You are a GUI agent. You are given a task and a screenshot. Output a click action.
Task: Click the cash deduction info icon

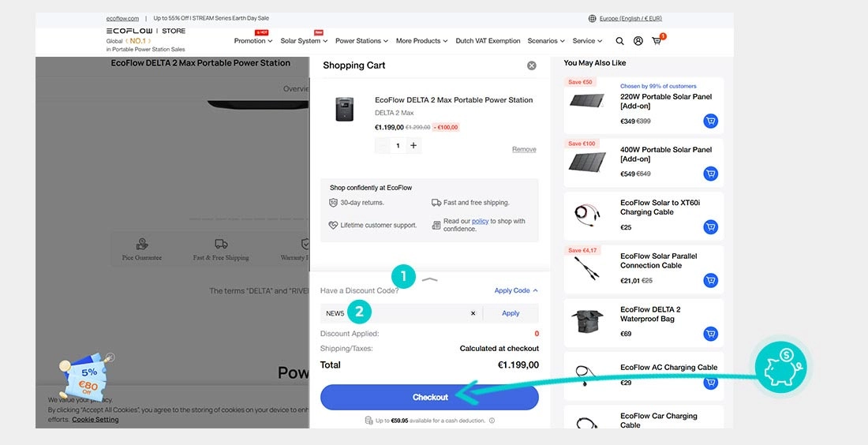[x=492, y=421]
